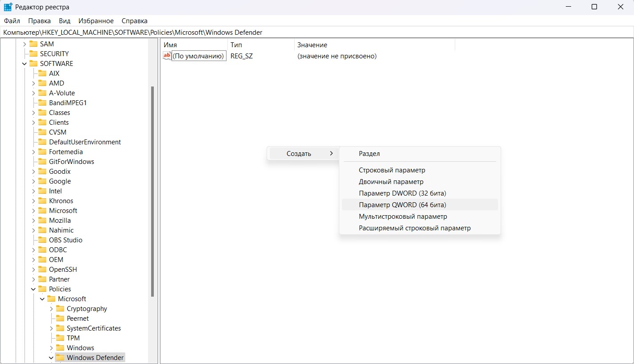Choose Расширяемый строковый параметр
This screenshot has width=634, height=364.
(420, 228)
